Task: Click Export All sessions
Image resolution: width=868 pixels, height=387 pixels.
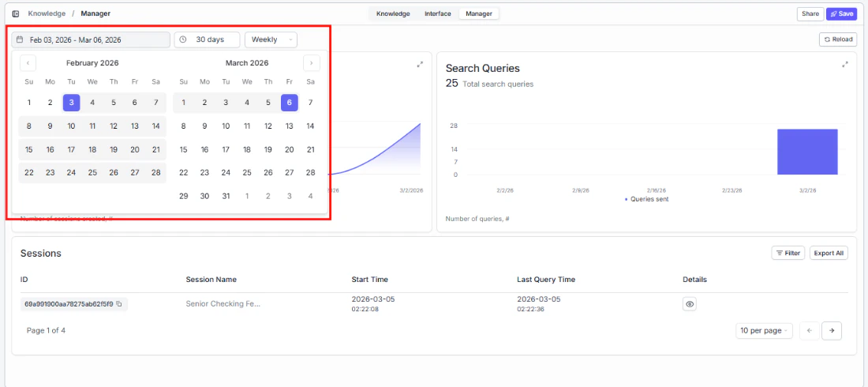Action: pos(829,253)
